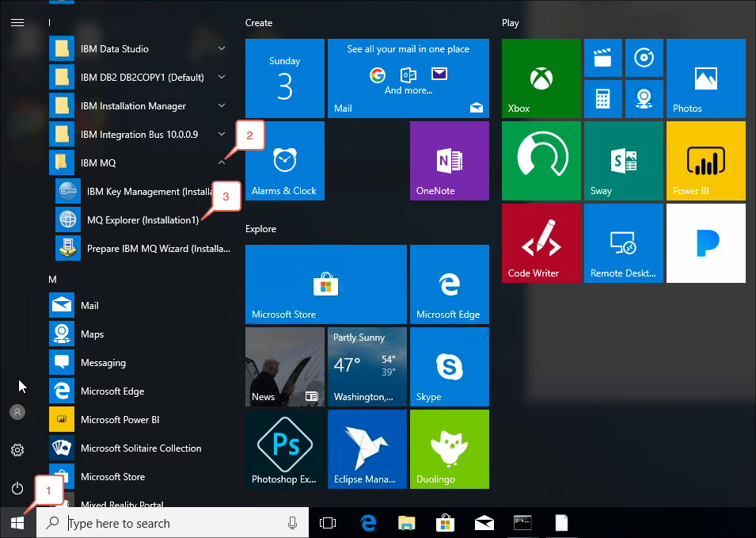This screenshot has height=538, width=756.
Task: Click the Create group heading
Action: 259,23
